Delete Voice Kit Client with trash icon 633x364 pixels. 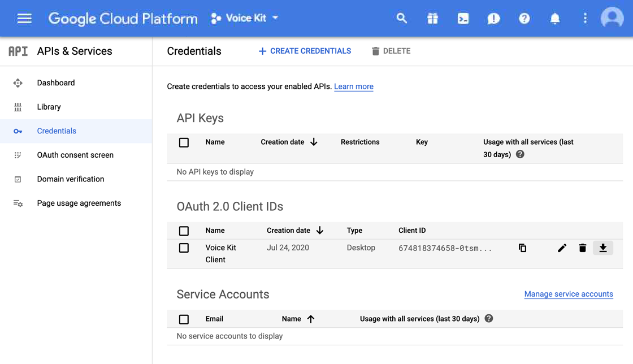[x=582, y=248]
